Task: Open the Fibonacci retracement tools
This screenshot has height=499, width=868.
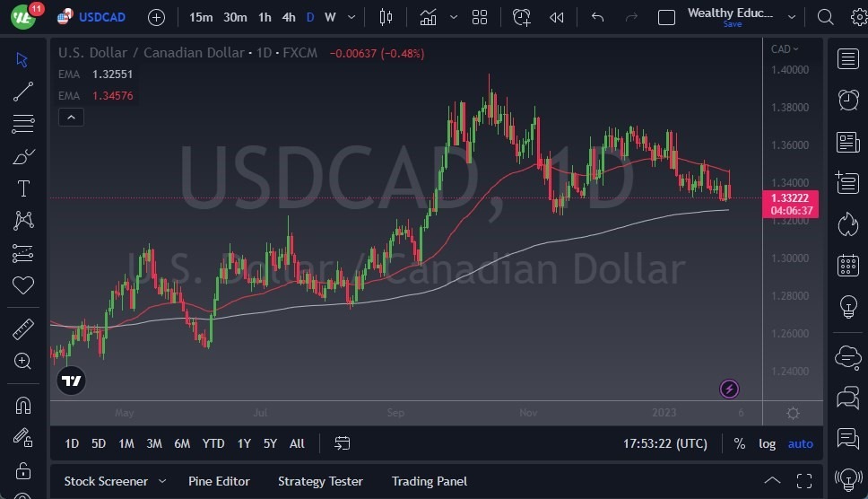Action: tap(22, 124)
